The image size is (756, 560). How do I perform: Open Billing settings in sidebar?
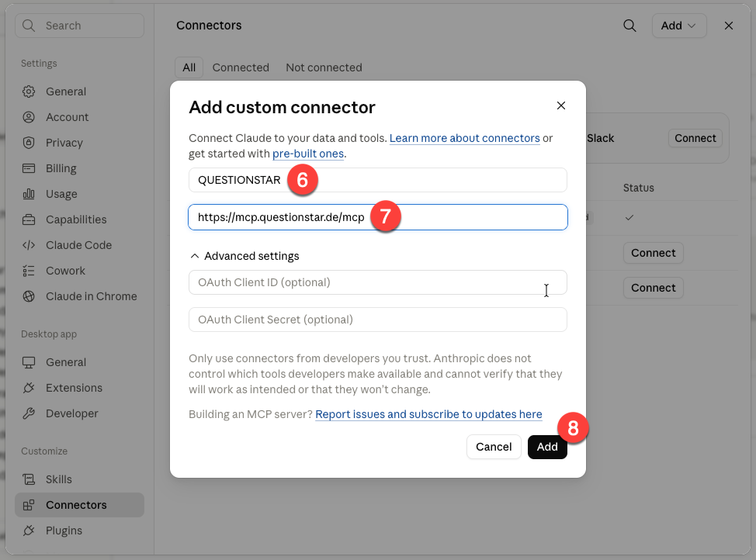point(79,168)
